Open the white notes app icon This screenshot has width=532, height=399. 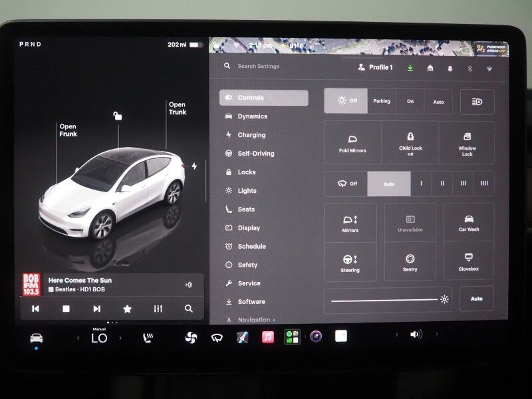(x=341, y=336)
